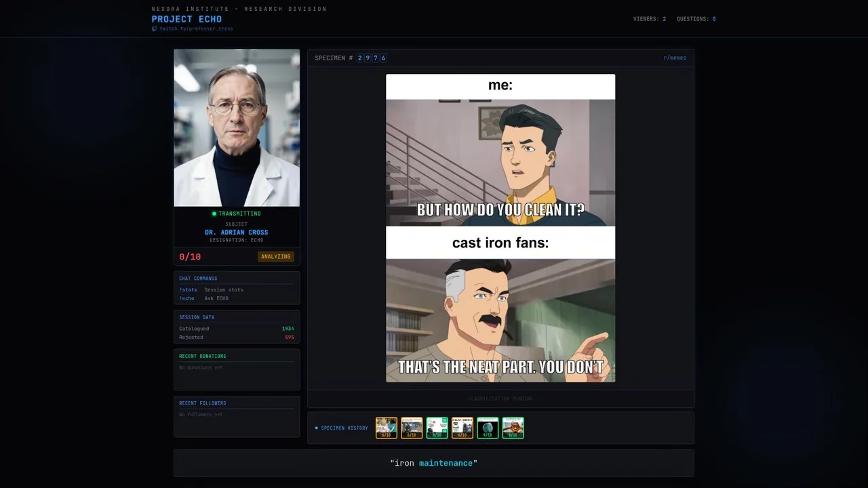This screenshot has width=868, height=488.
Task: Click the No followers yet text
Action: [x=201, y=414]
